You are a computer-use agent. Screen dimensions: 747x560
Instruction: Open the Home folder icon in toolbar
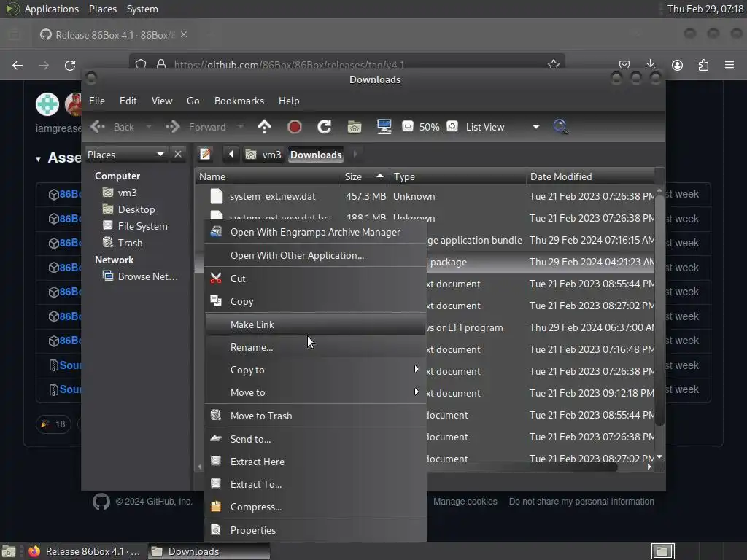pyautogui.click(x=354, y=127)
